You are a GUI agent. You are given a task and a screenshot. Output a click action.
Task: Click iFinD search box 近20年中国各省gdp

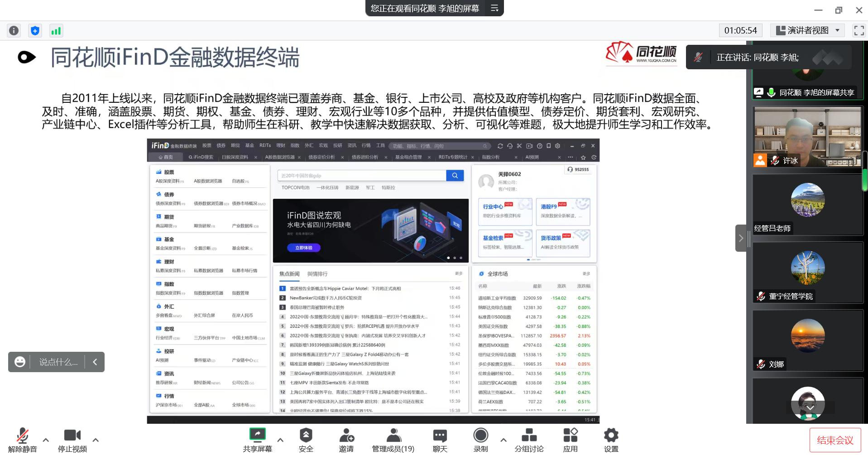(x=362, y=175)
